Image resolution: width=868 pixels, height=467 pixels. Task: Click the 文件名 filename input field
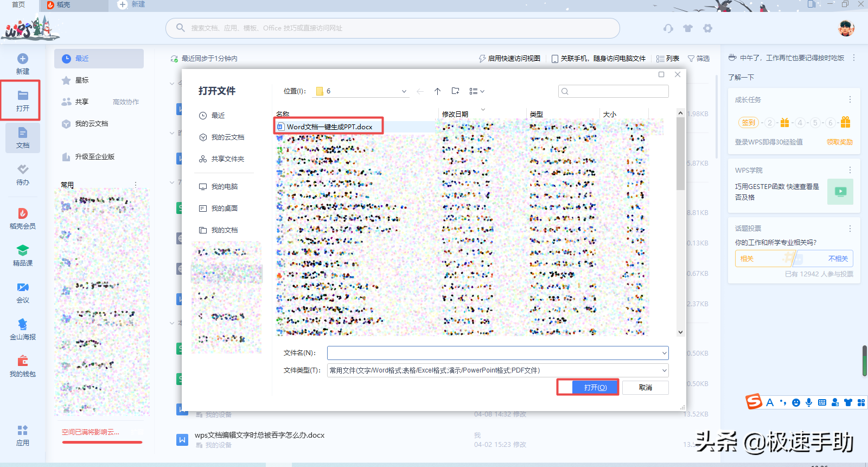point(498,353)
